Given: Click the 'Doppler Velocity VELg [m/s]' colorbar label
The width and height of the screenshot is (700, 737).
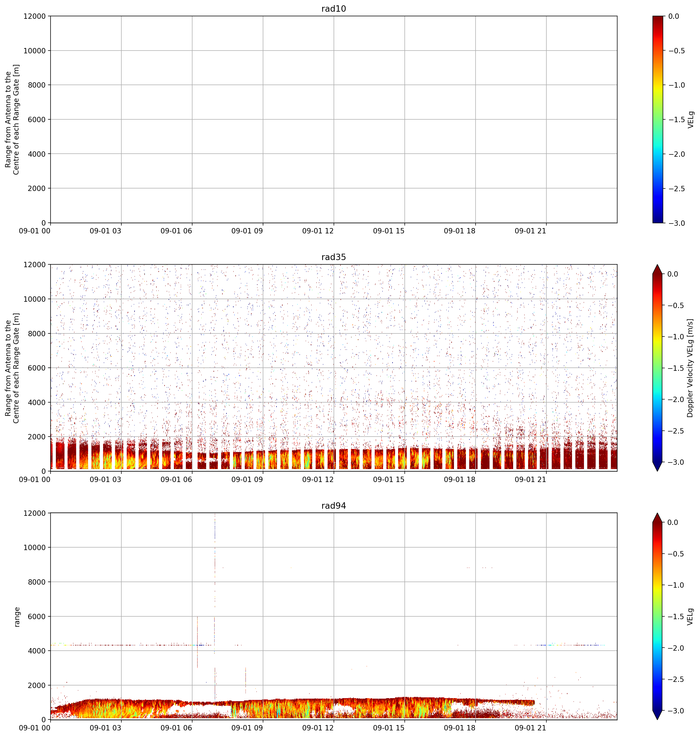Looking at the screenshot, I should (690, 368).
